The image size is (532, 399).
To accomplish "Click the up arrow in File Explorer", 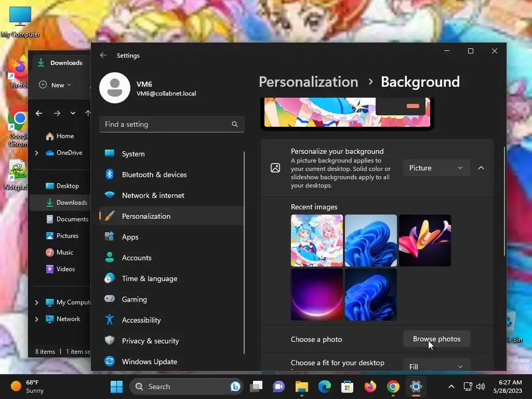I will pyautogui.click(x=88, y=113).
